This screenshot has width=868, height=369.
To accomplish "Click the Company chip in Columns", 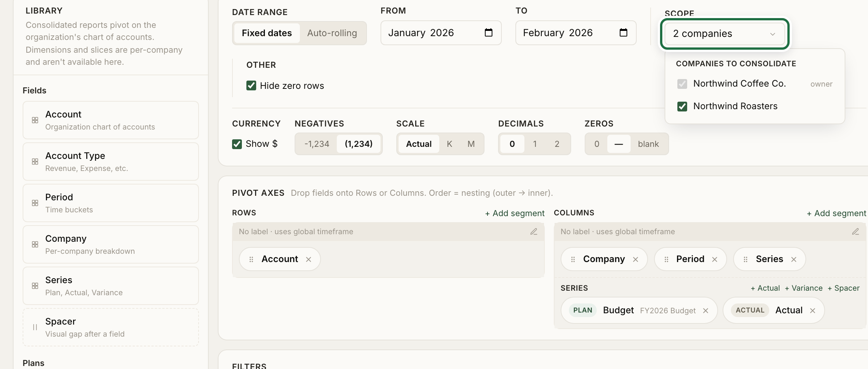I will [604, 259].
